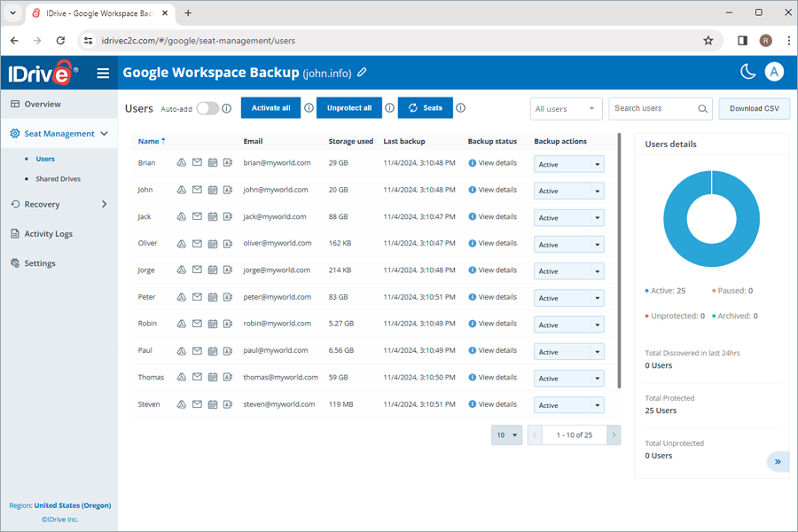The image size is (798, 532).
Task: Click Paul's contacts icon
Action: coord(228,351)
